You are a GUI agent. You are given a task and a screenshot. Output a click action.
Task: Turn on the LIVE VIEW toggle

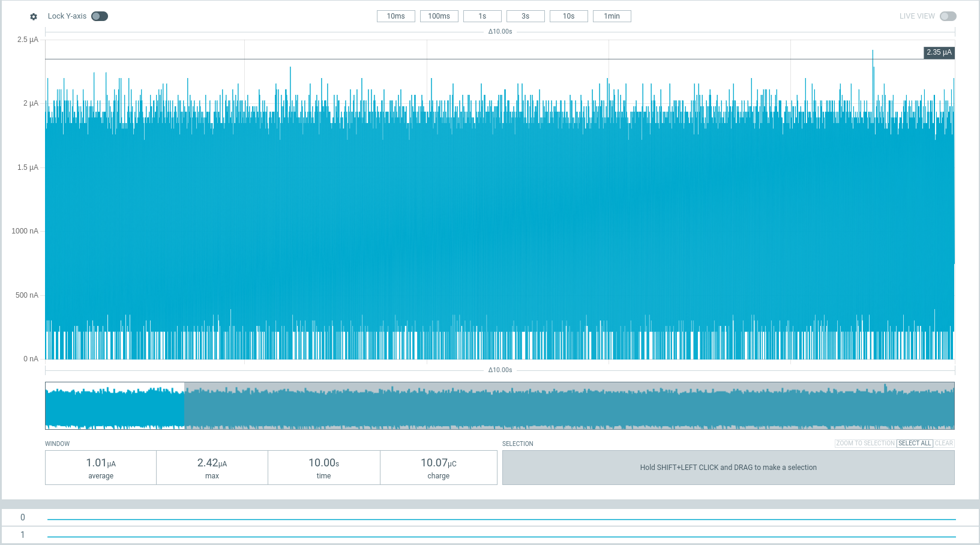click(949, 16)
